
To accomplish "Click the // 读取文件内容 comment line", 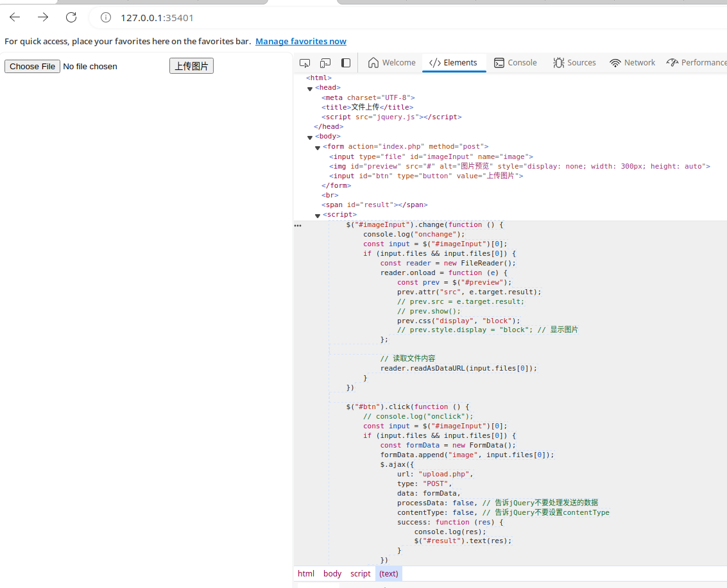I will tap(407, 358).
